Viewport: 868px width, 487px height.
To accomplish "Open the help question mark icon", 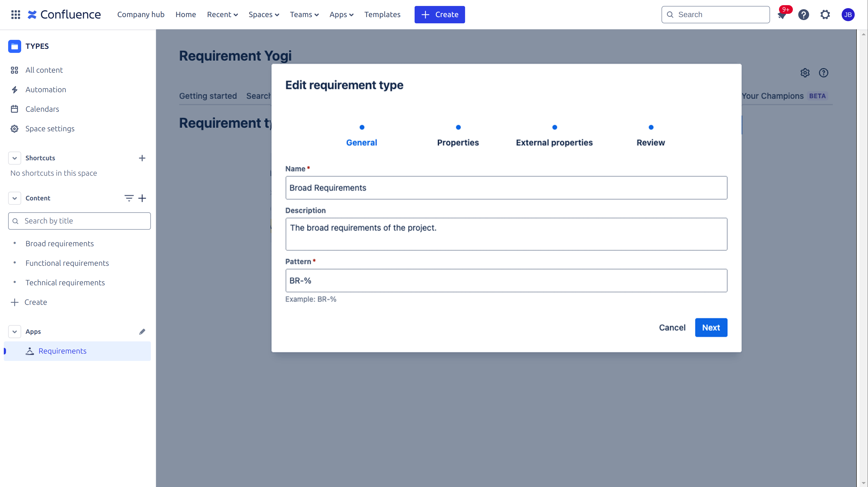I will [x=803, y=14].
